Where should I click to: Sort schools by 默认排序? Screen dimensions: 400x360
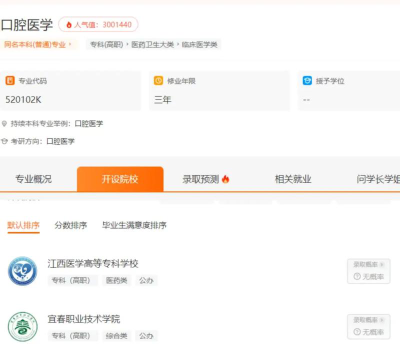tap(23, 225)
